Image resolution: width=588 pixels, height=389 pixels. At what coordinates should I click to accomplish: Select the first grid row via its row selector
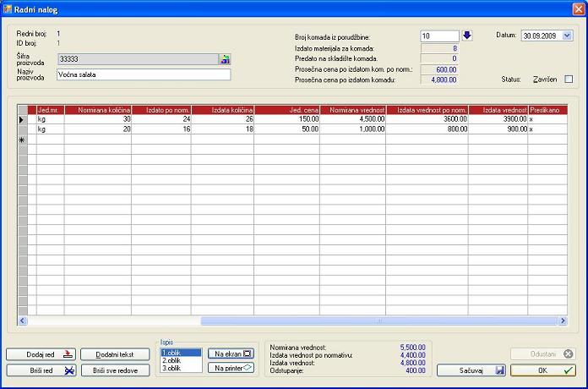[x=23, y=120]
